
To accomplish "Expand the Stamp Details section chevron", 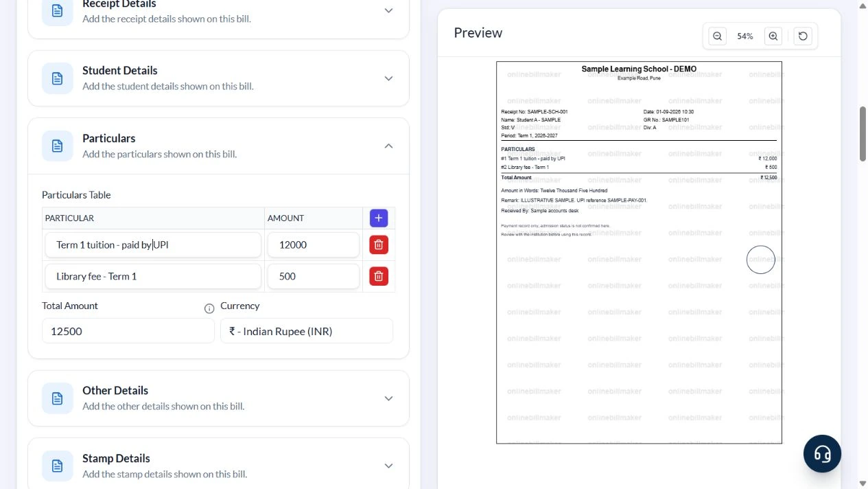I will click(x=388, y=466).
